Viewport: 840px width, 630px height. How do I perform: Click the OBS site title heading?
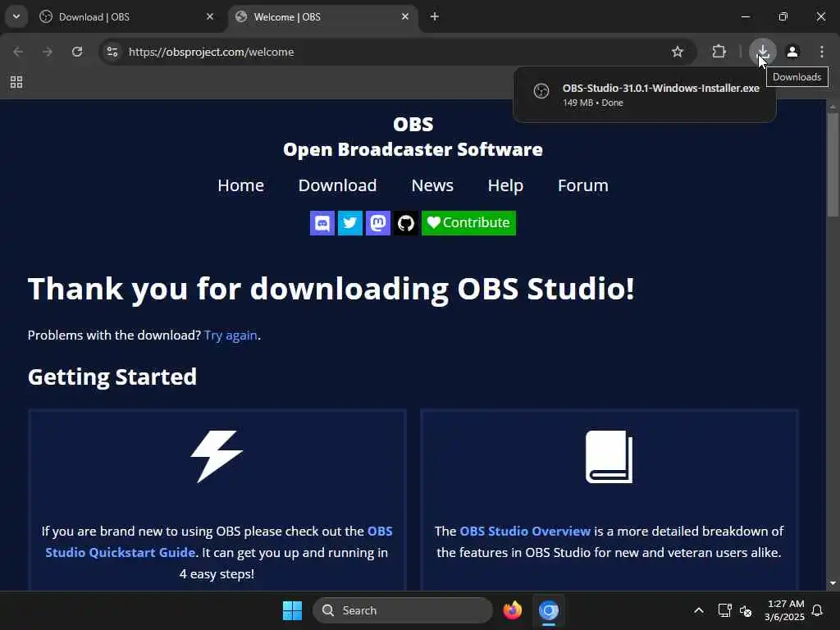(413, 137)
